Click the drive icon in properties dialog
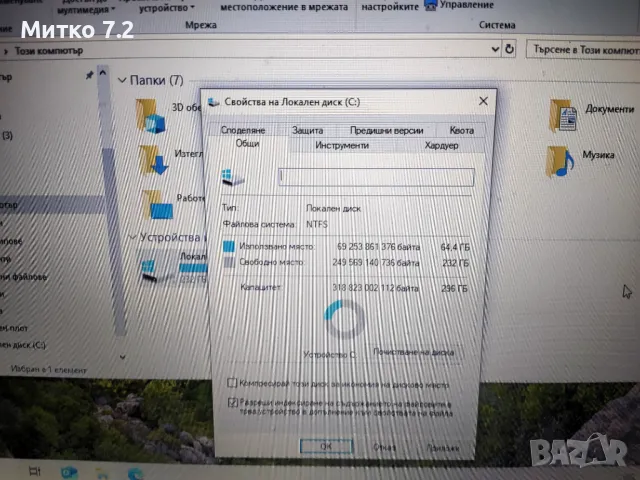Screen dimensions: 640x480 click(233, 178)
